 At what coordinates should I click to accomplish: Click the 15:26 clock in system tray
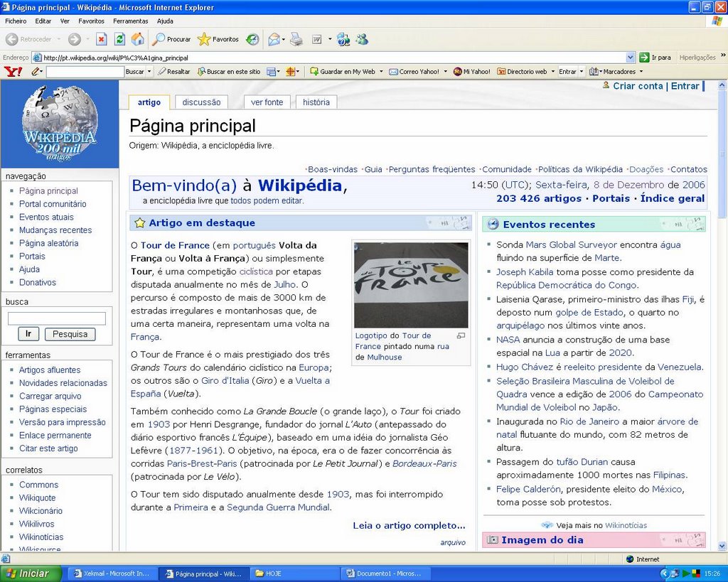[712, 573]
